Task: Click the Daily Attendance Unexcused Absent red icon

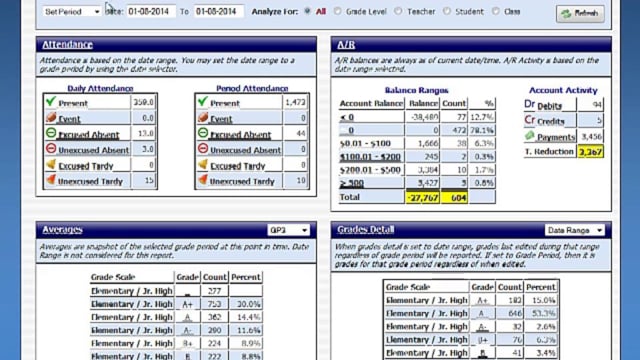Action: (x=51, y=149)
